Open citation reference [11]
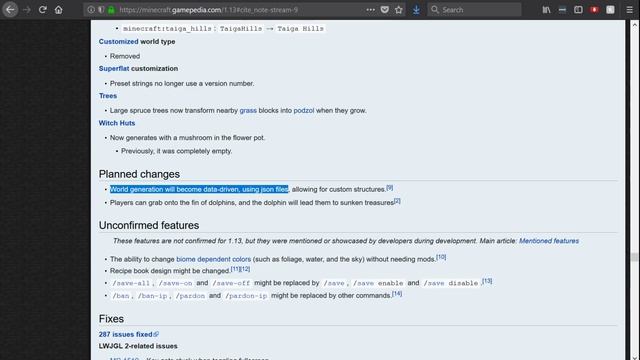The image size is (640, 360). (236, 269)
